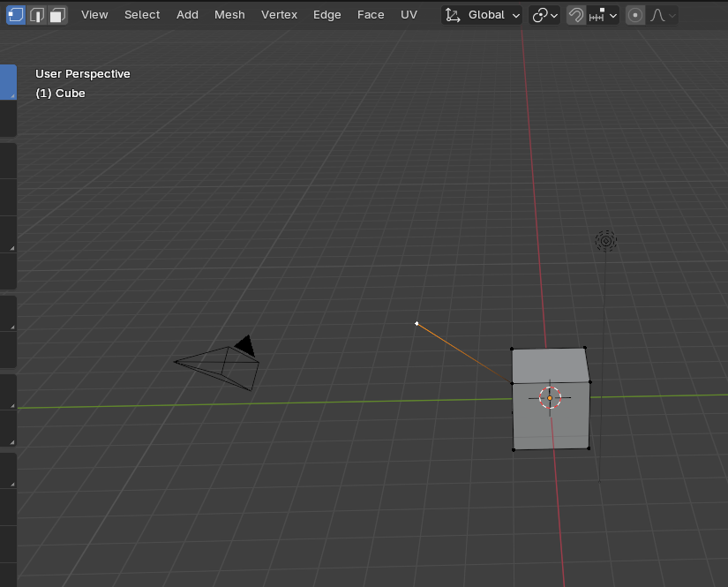Toggle proportional editing
The height and width of the screenshot is (587, 728).
tap(635, 15)
